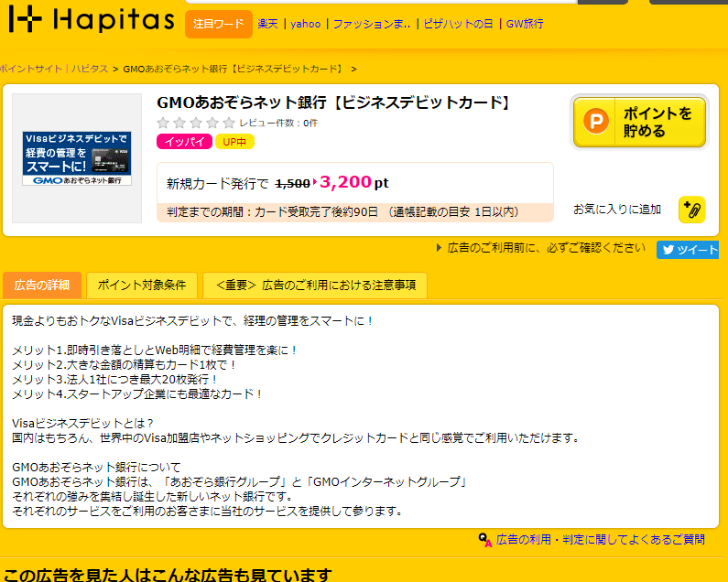Select the 広告の詳細 tab
The image size is (728, 582).
42,285
